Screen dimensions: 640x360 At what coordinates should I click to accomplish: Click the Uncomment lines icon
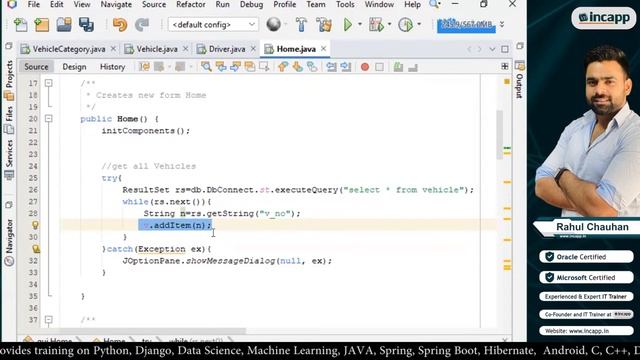click(x=413, y=67)
